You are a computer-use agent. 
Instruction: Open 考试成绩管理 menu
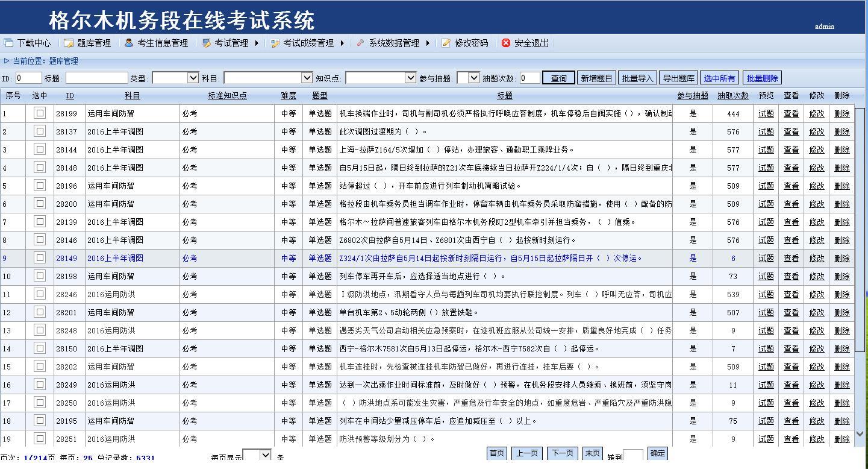(x=308, y=43)
